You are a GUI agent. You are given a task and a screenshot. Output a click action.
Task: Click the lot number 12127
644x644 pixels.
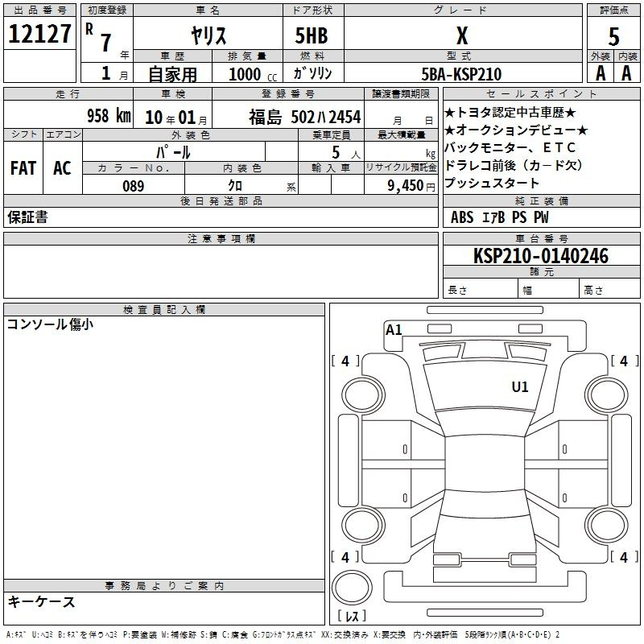[x=39, y=34]
